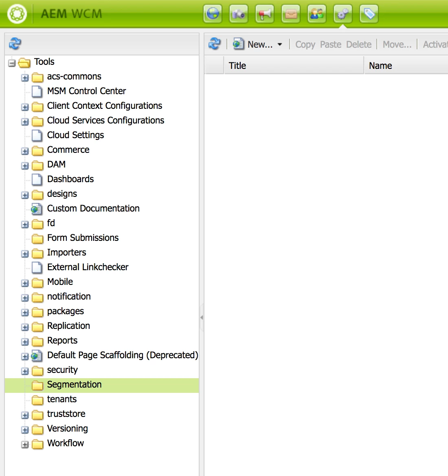Expand the DAM folder
Viewport: 448px width, 476px height.
[x=25, y=166]
